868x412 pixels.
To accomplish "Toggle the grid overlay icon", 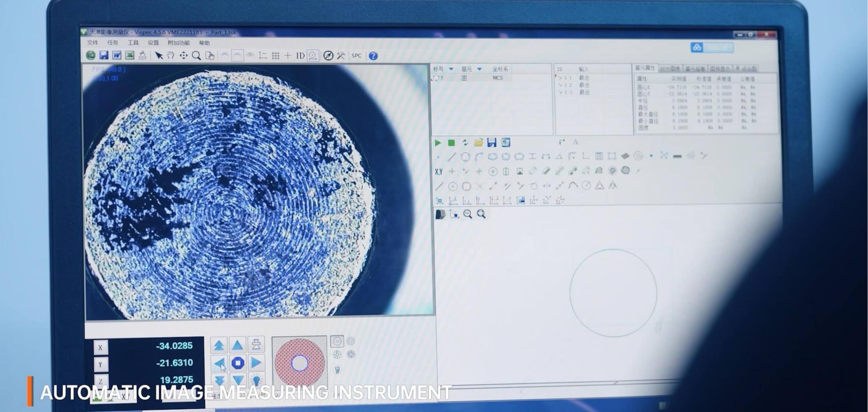I will 276,55.
